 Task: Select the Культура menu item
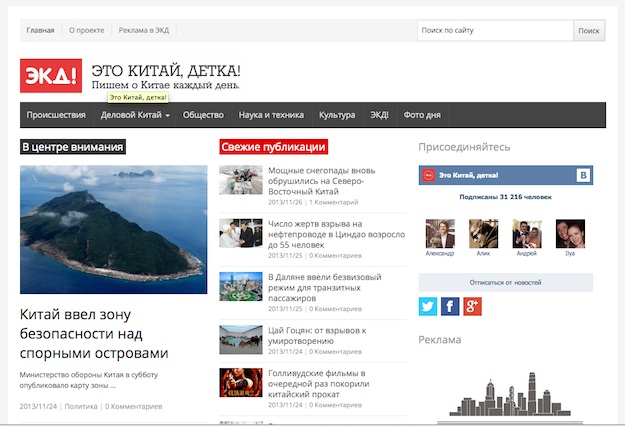(337, 115)
